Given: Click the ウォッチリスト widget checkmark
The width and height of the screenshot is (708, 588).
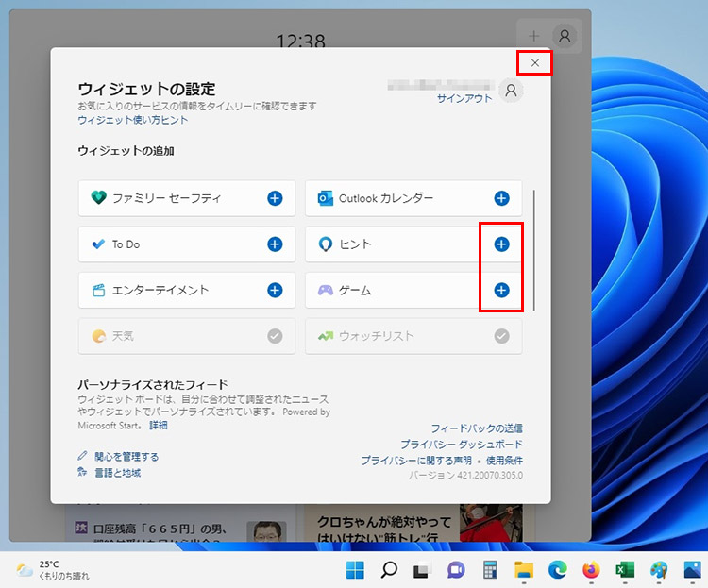Looking at the screenshot, I should 501,336.
